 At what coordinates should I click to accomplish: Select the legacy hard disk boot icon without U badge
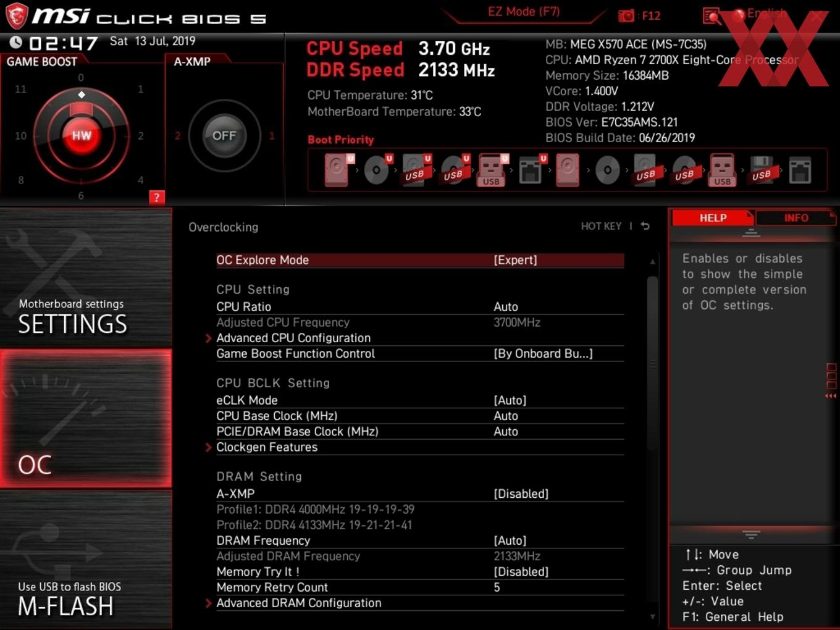pyautogui.click(x=568, y=170)
